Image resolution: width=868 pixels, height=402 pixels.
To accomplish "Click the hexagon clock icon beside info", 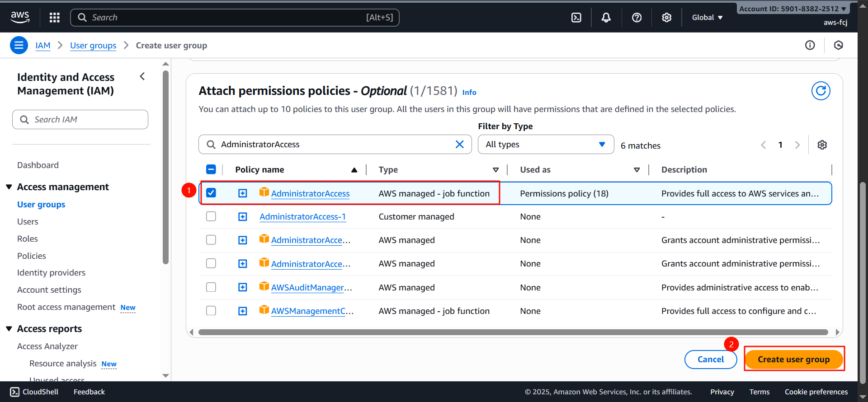I will pyautogui.click(x=839, y=45).
